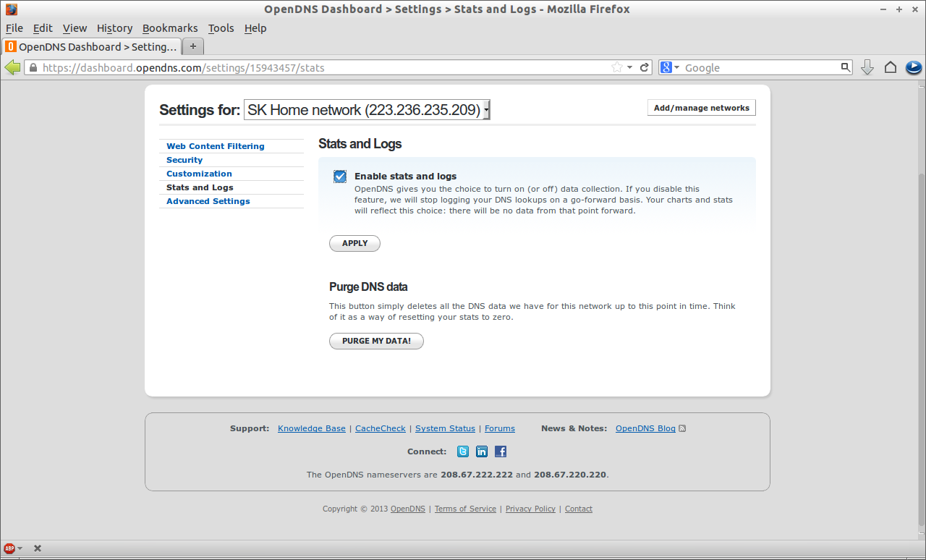This screenshot has height=560, width=926.
Task: Open the Bookmarks menu
Action: point(170,28)
